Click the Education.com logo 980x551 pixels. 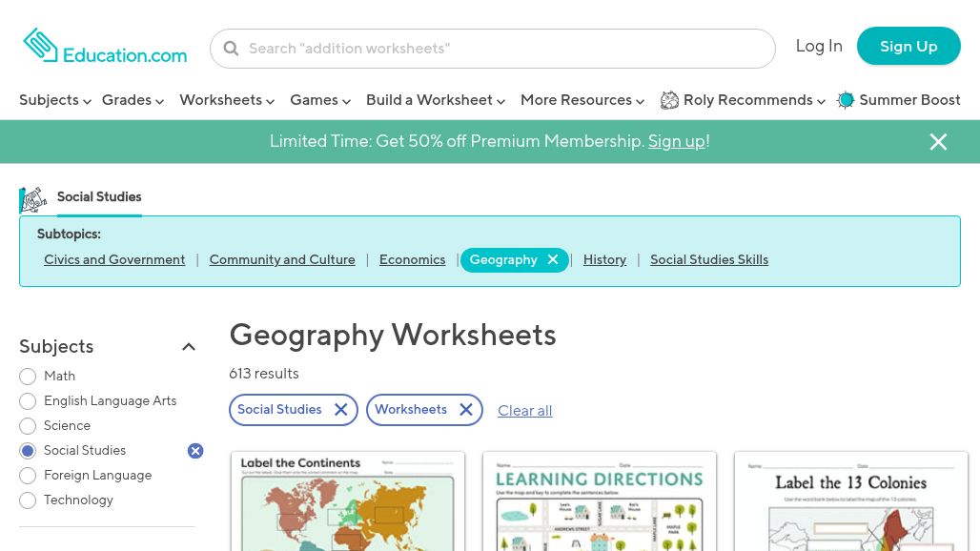tap(105, 46)
